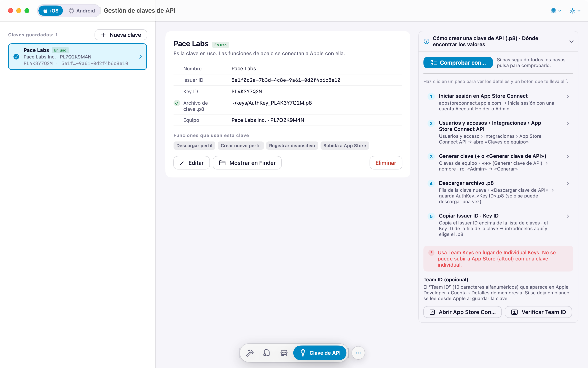588x368 pixels.
Task: Click the Key ID value PL4K3Y7Q2M
Action: coord(247,92)
